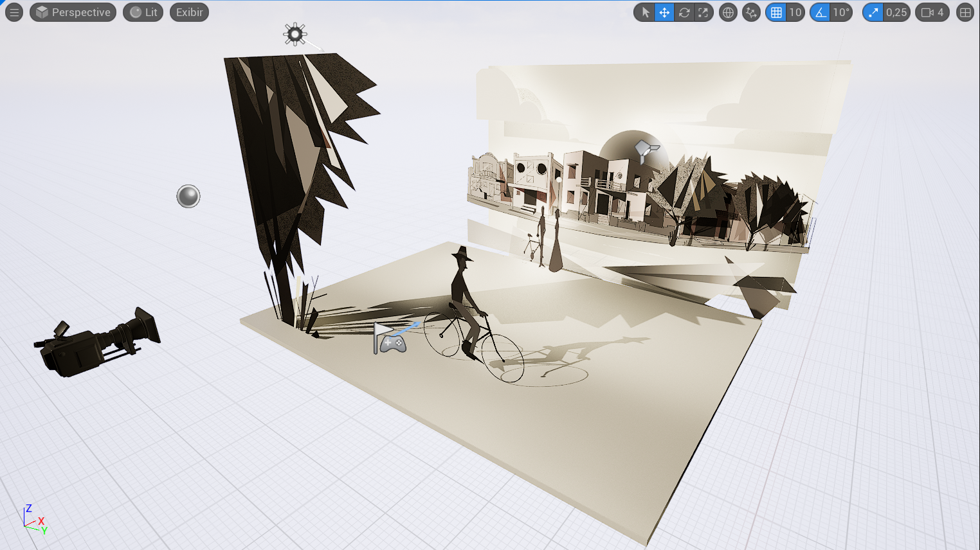The width and height of the screenshot is (980, 550).
Task: Toggle scale snapping
Action: point(873,12)
